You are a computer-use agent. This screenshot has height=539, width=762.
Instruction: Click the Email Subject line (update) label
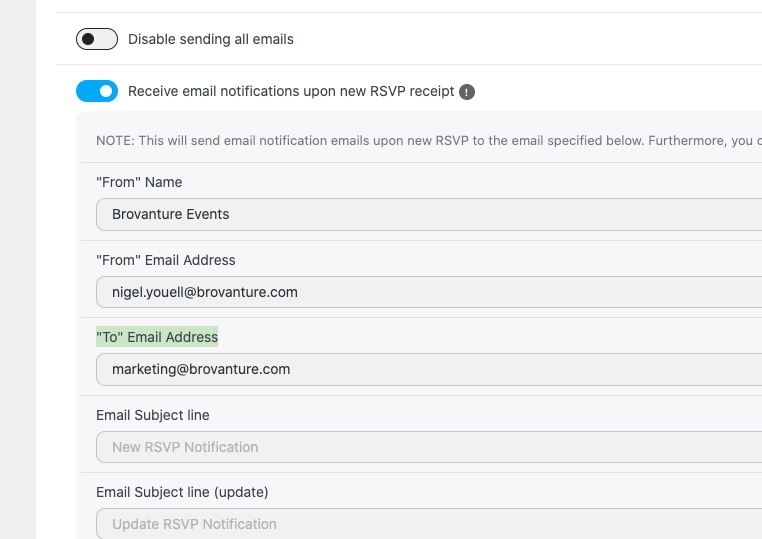[182, 492]
